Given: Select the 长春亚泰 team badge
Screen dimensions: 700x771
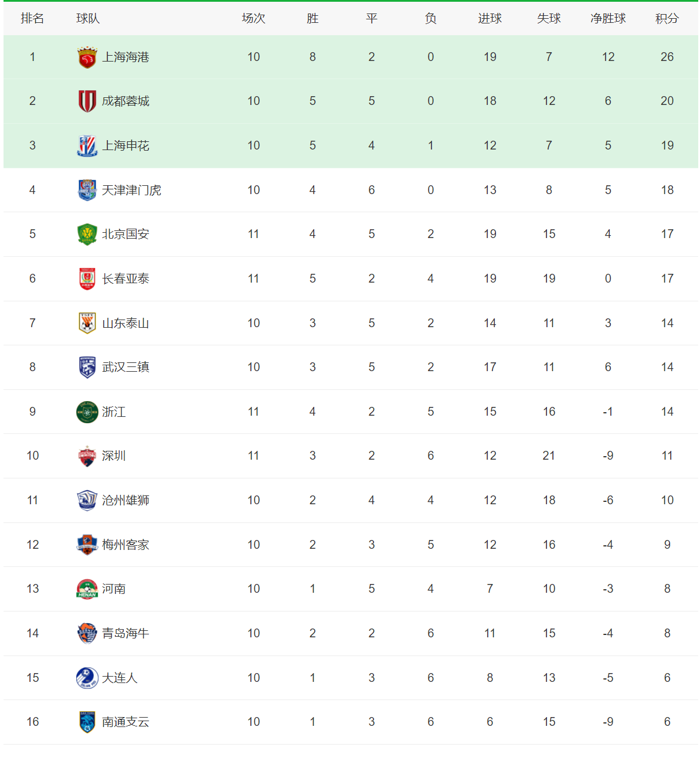Looking at the screenshot, I should pos(87,278).
